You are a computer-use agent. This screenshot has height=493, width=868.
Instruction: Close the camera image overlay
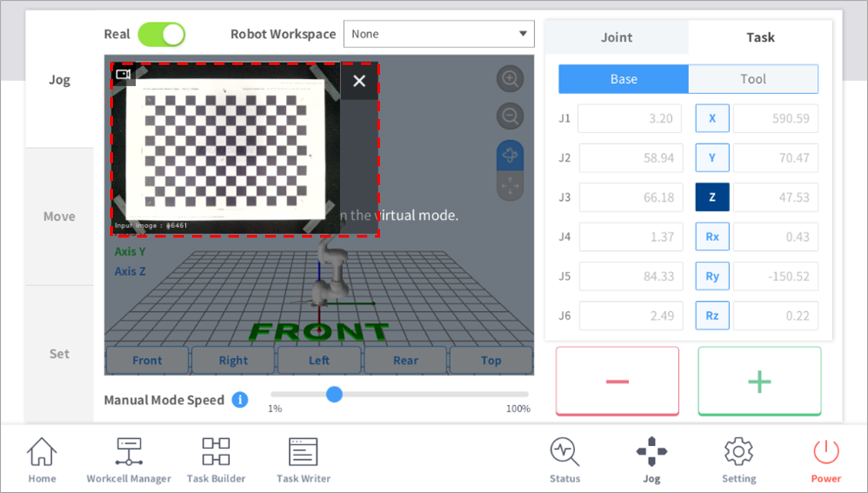point(359,81)
